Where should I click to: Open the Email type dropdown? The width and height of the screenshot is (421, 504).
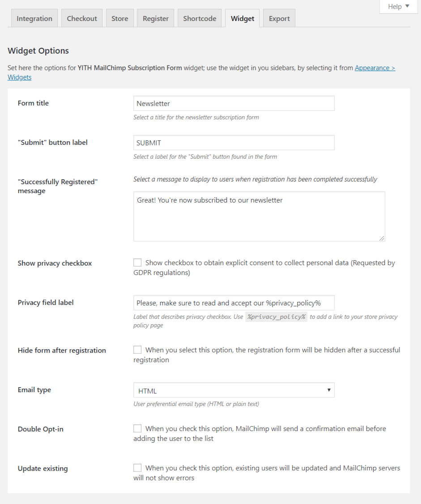[234, 390]
